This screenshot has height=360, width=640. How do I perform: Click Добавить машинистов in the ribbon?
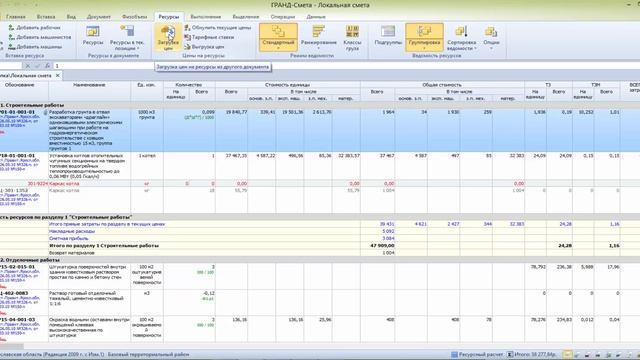(x=40, y=37)
